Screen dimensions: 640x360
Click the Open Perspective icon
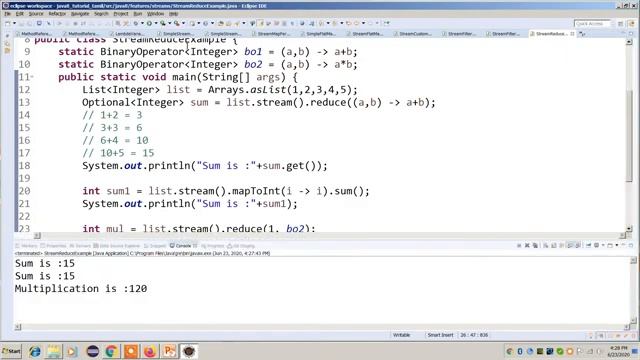620,24
